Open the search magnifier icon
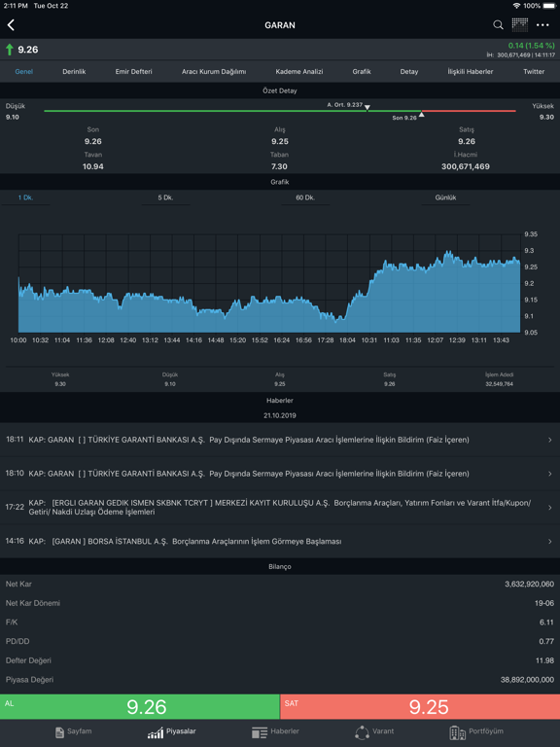 (x=498, y=24)
